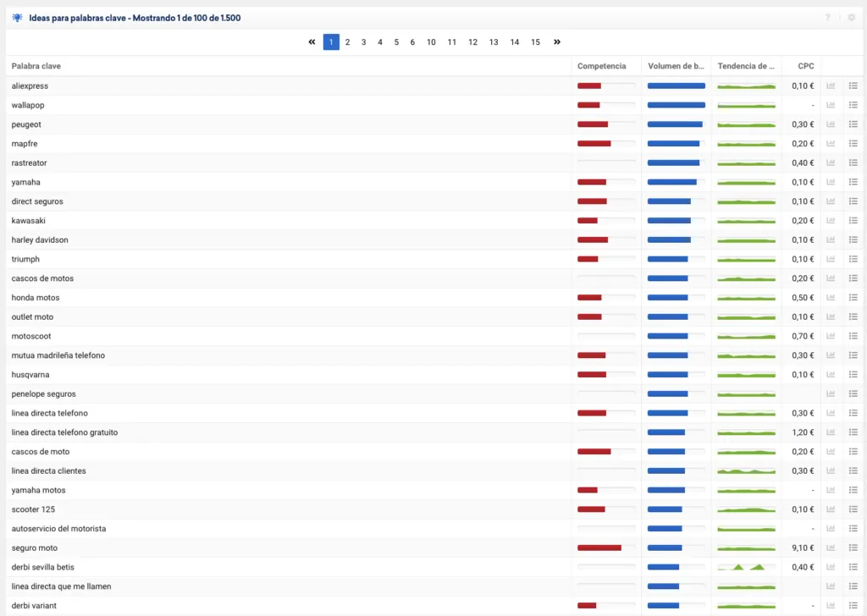
Task: Select the keyword wallapop
Action: tap(28, 105)
